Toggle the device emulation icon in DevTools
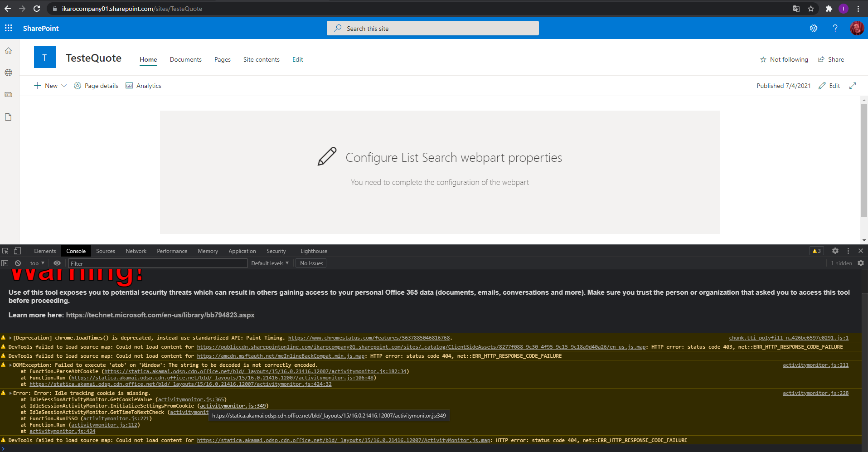This screenshot has height=452, width=868. point(17,251)
